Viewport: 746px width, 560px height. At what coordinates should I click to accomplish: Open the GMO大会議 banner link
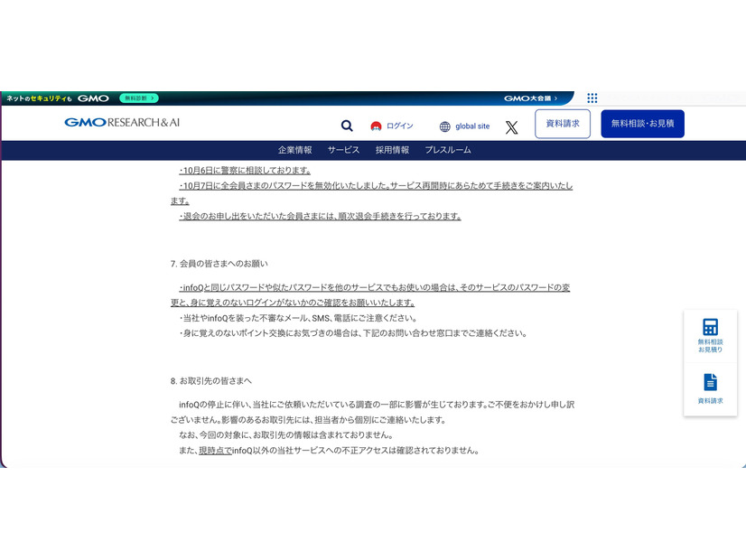click(x=530, y=98)
